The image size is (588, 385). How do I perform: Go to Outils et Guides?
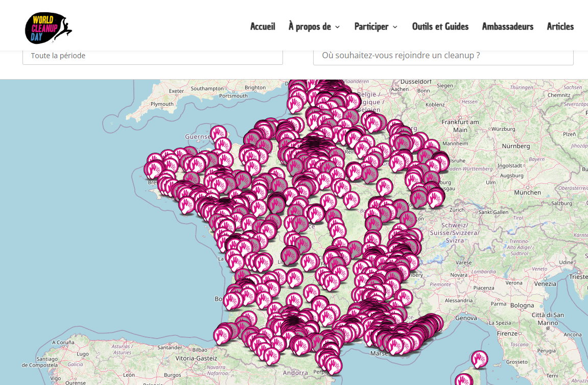440,27
